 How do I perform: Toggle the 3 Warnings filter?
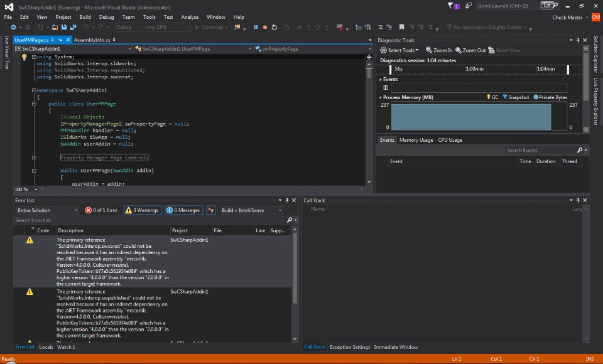coord(143,210)
